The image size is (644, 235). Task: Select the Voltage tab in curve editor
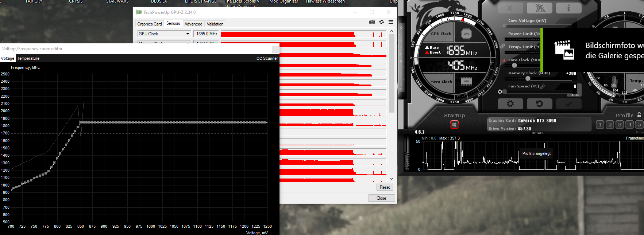(x=8, y=58)
